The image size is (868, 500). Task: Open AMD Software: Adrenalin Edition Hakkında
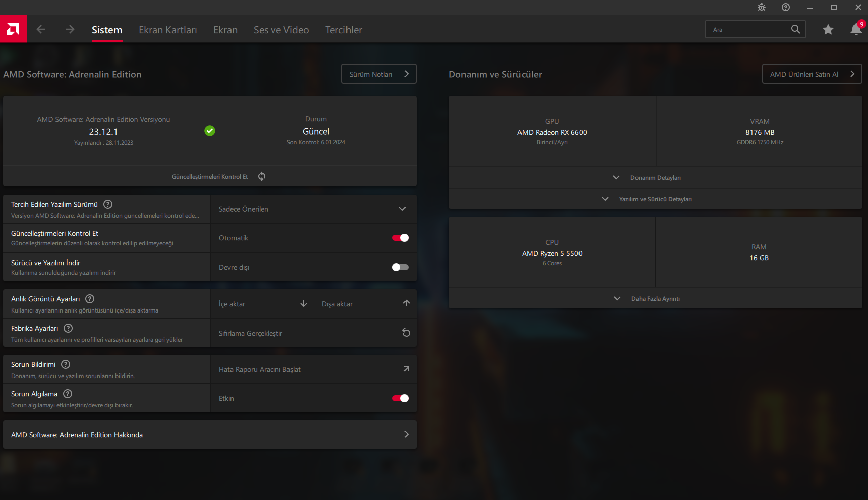click(x=210, y=435)
